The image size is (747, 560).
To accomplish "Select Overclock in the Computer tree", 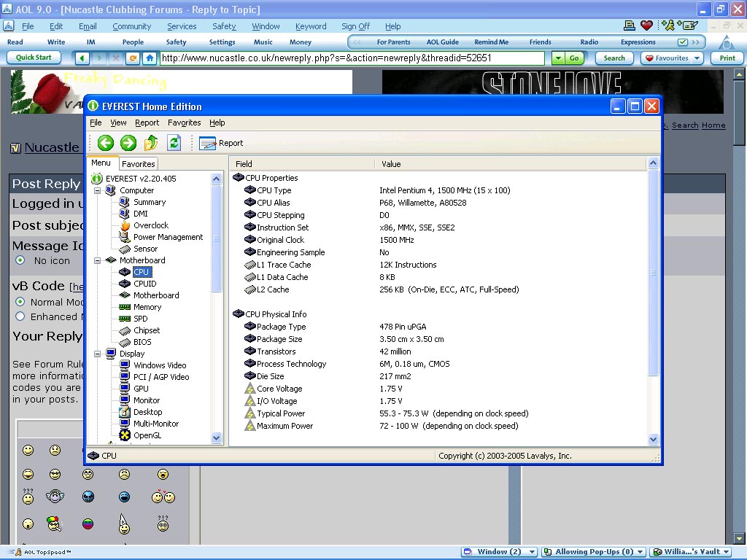I will pyautogui.click(x=150, y=225).
